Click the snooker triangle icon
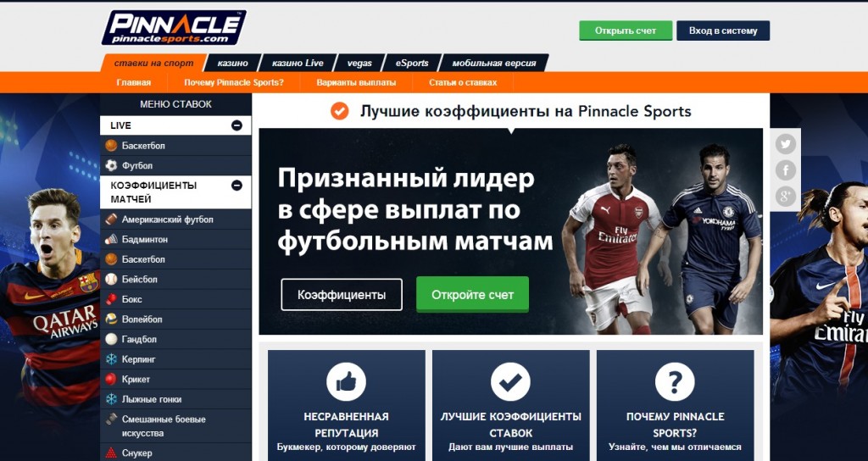 tap(111, 453)
